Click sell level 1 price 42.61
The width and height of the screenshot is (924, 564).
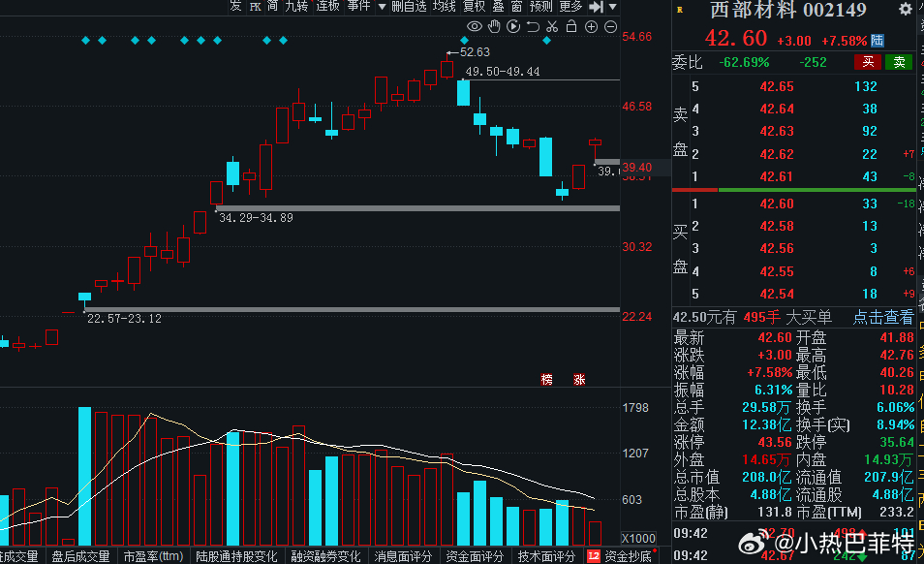(777, 176)
